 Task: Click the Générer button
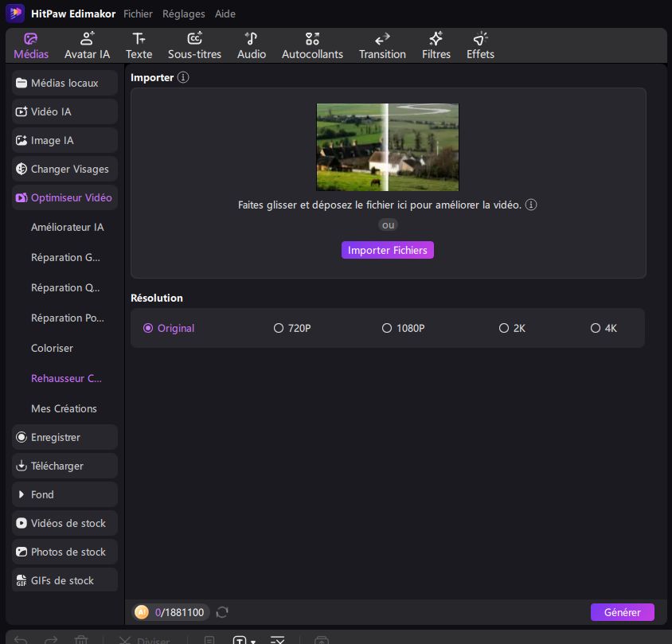point(623,612)
